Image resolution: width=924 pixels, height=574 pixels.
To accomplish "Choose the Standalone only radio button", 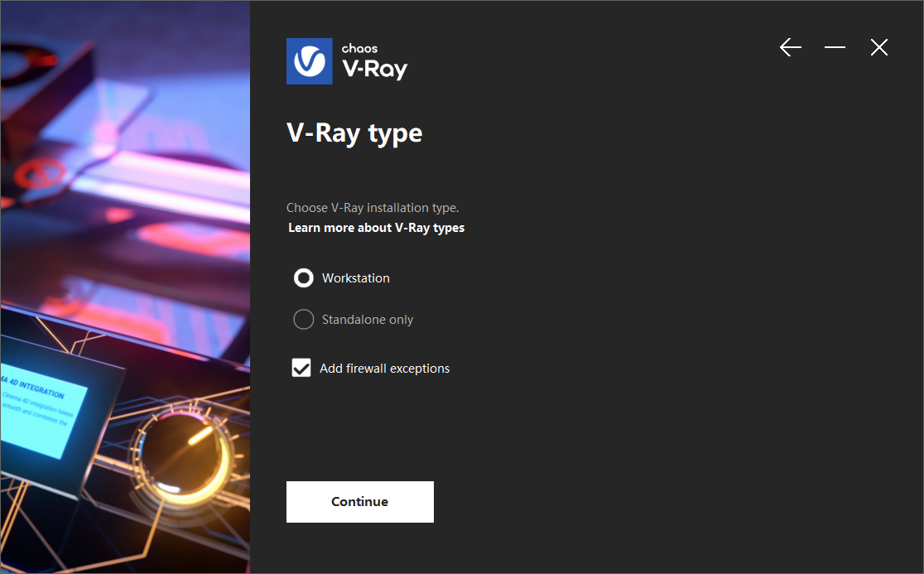I will (x=304, y=320).
